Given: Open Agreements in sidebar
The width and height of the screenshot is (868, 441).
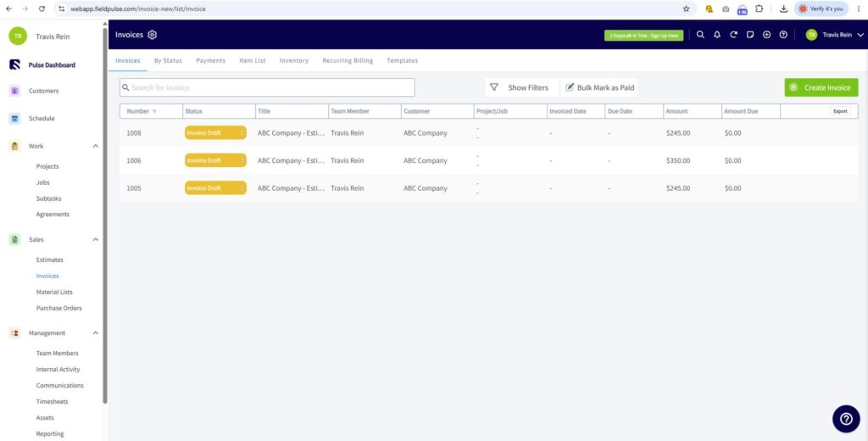Looking at the screenshot, I should click(x=53, y=215).
